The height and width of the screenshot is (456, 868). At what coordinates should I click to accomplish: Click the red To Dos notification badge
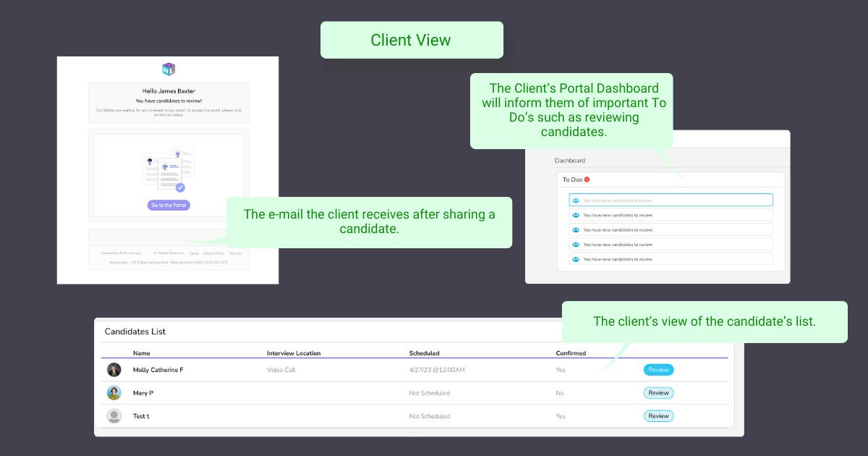coord(587,180)
